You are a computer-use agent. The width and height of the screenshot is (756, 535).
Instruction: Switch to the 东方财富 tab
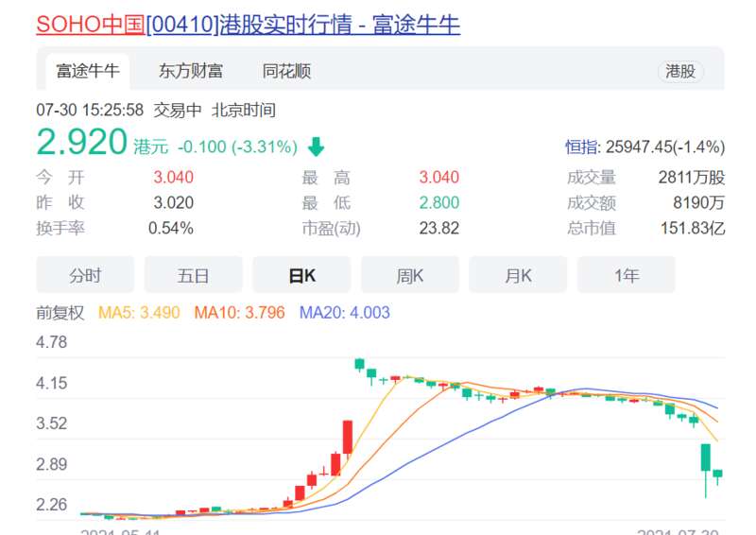pyautogui.click(x=191, y=72)
